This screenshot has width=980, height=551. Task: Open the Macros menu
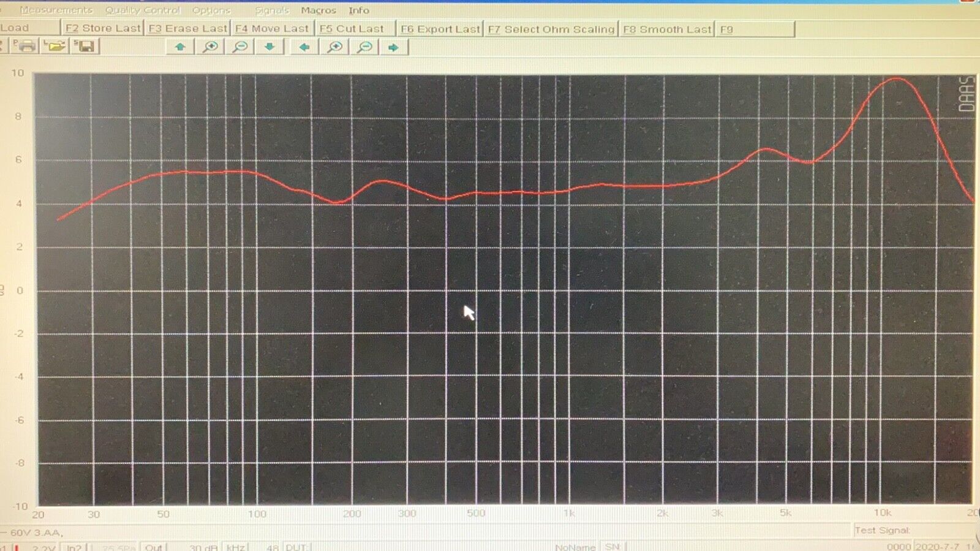pyautogui.click(x=318, y=10)
